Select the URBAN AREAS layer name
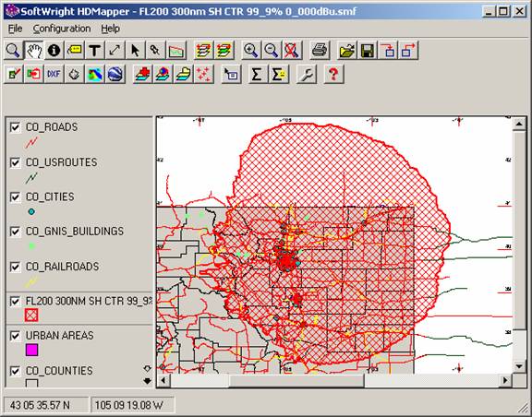Viewport: 532px width, 417px height. click(60, 336)
